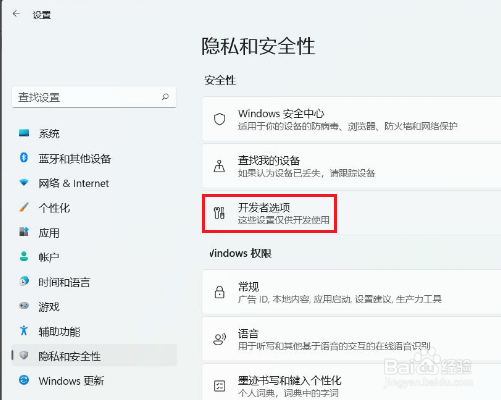Focus the 查找设置 search field
The width and height of the screenshot is (501, 400).
coord(94,97)
